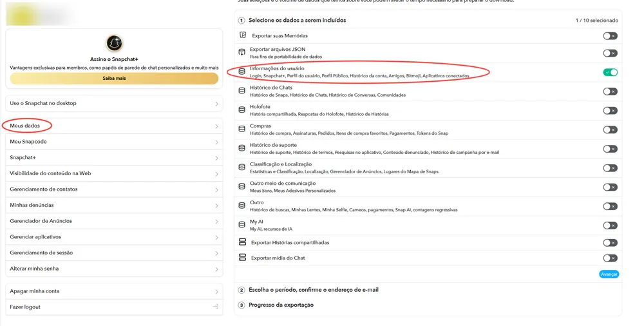Screen dimensions: 644x326
Task: Click the Exportar arquivos JSON icon
Action: point(242,52)
